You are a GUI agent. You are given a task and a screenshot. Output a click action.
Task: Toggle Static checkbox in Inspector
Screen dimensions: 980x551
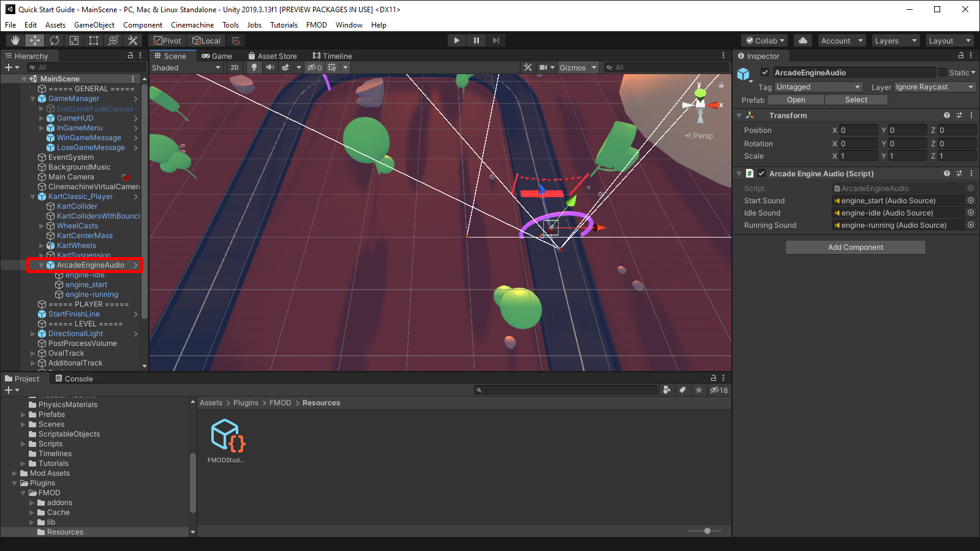pos(943,72)
